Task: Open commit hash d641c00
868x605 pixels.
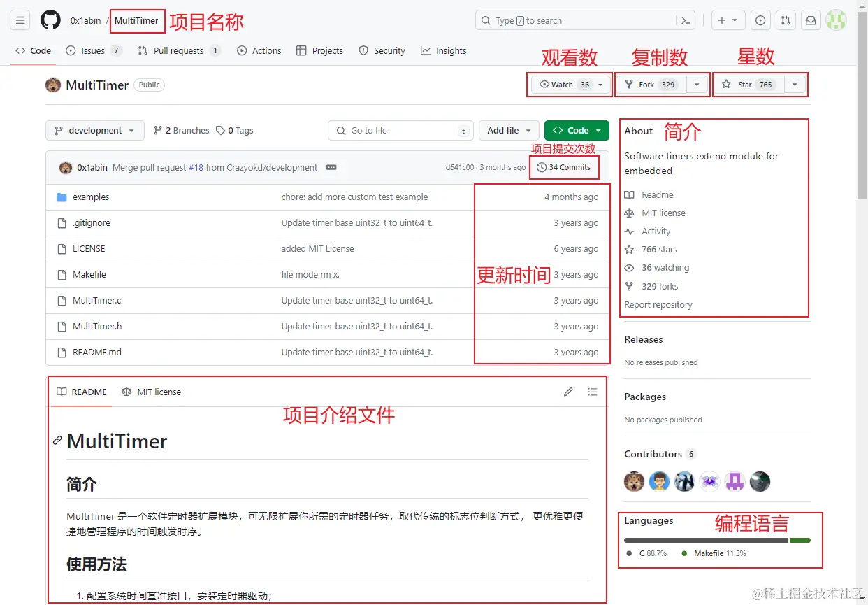Action: [x=460, y=167]
